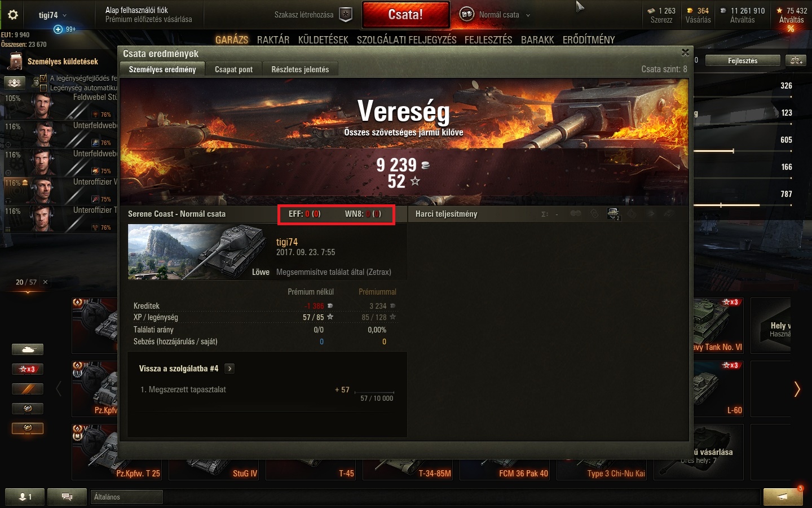The image size is (812, 508).
Task: Enable the Legénység automatikus checkbox
Action: point(43,87)
